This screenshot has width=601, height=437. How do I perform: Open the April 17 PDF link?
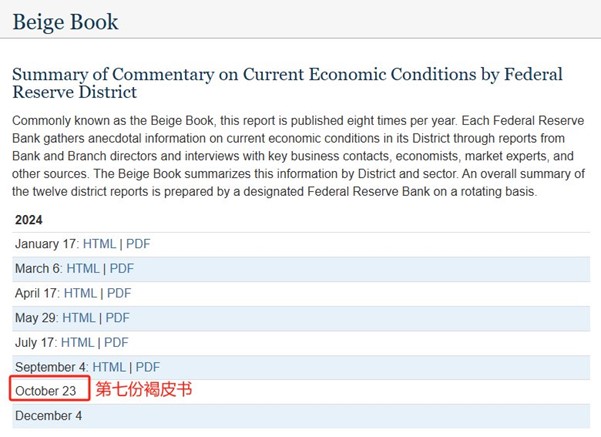pyautogui.click(x=119, y=293)
